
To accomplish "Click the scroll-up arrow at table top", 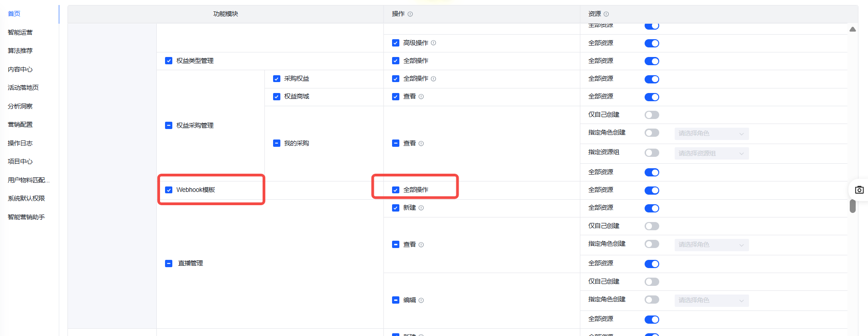I will pyautogui.click(x=852, y=29).
